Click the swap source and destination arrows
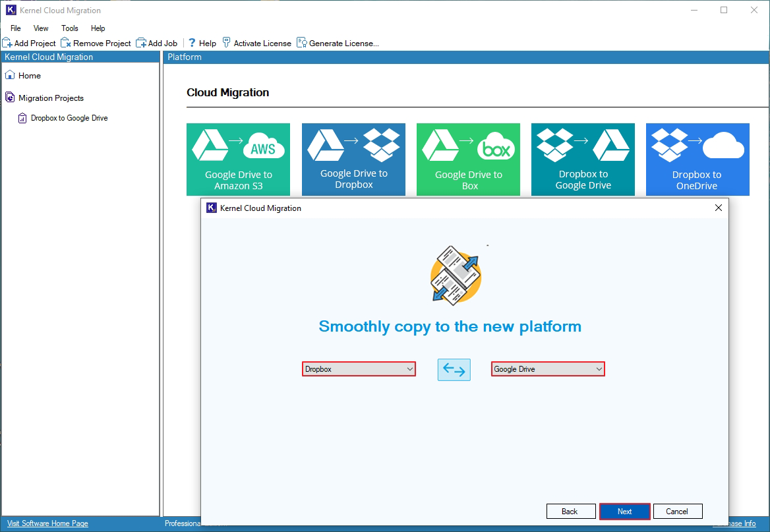This screenshot has width=770, height=532. coord(454,369)
